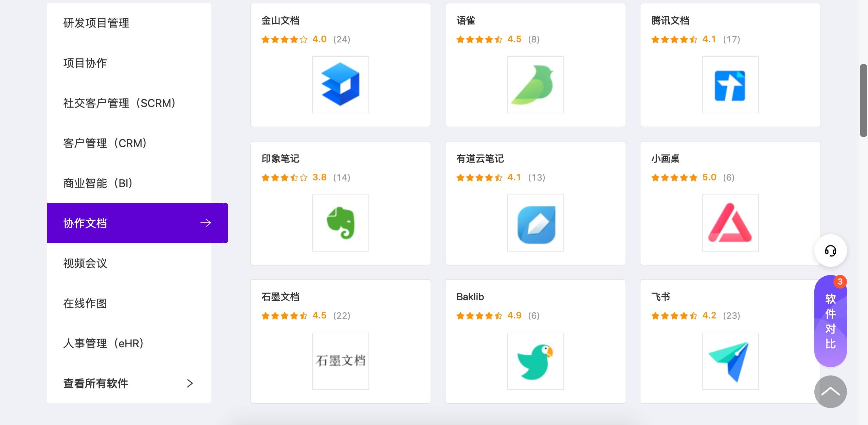Click the 印象笔记 elephant icon

point(340,222)
